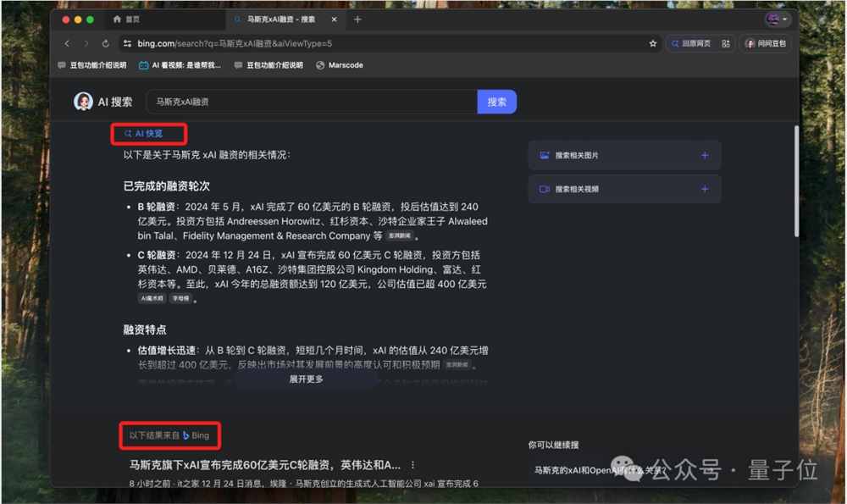Click the 搜索相关视频 camera icon
This screenshot has height=504, width=847.
coord(544,188)
